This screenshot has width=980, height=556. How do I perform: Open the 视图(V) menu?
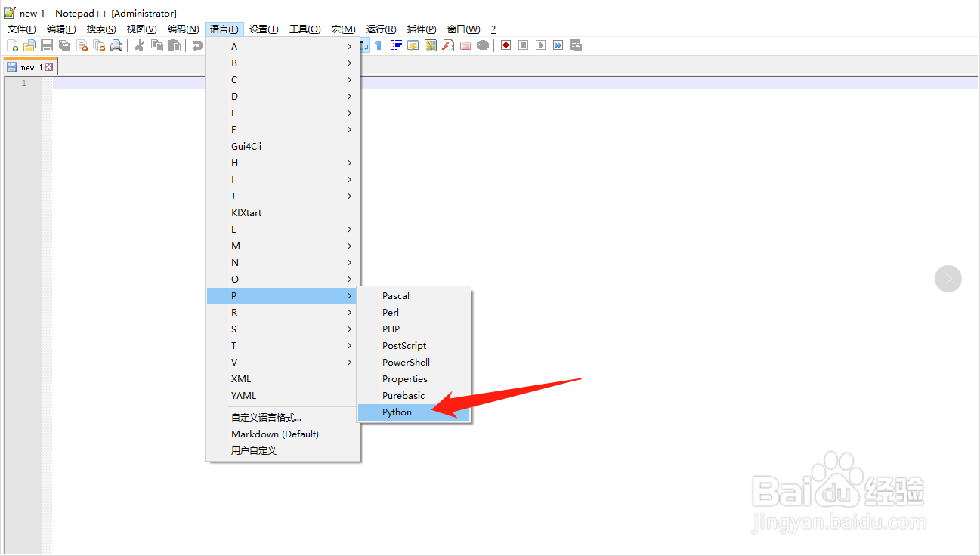tap(141, 29)
